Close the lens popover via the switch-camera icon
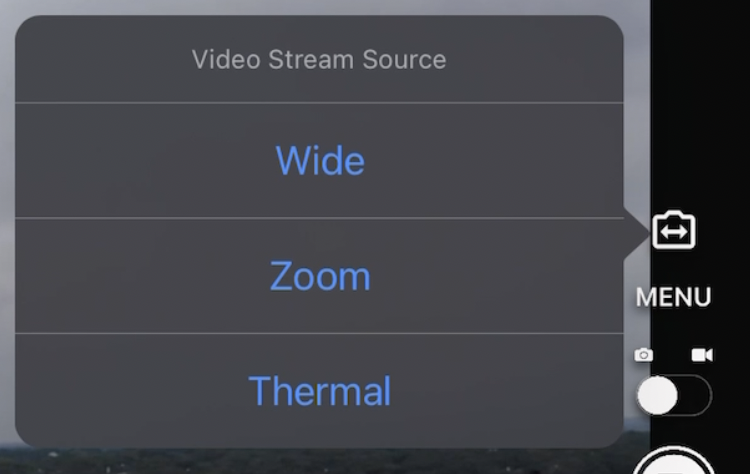The height and width of the screenshot is (474, 750). point(673,230)
